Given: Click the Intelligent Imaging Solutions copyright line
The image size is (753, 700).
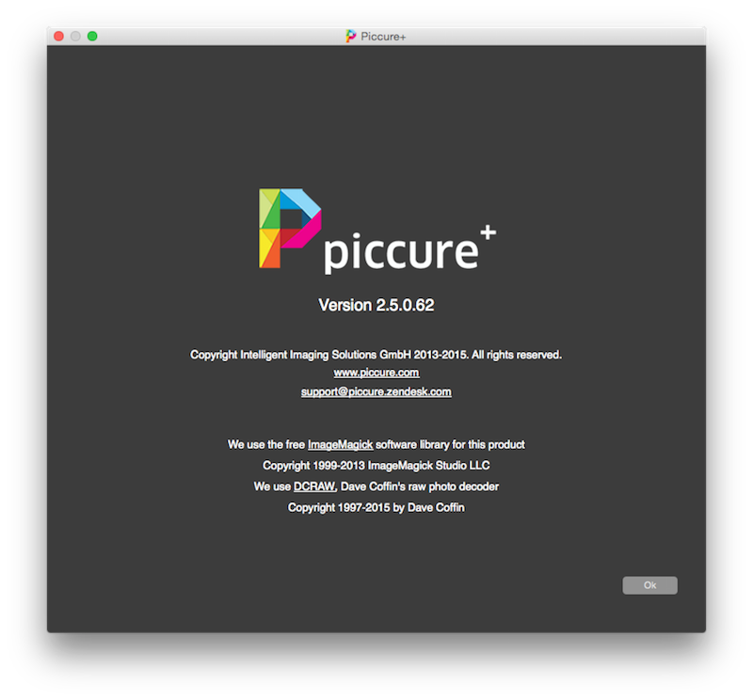Looking at the screenshot, I should tap(376, 355).
